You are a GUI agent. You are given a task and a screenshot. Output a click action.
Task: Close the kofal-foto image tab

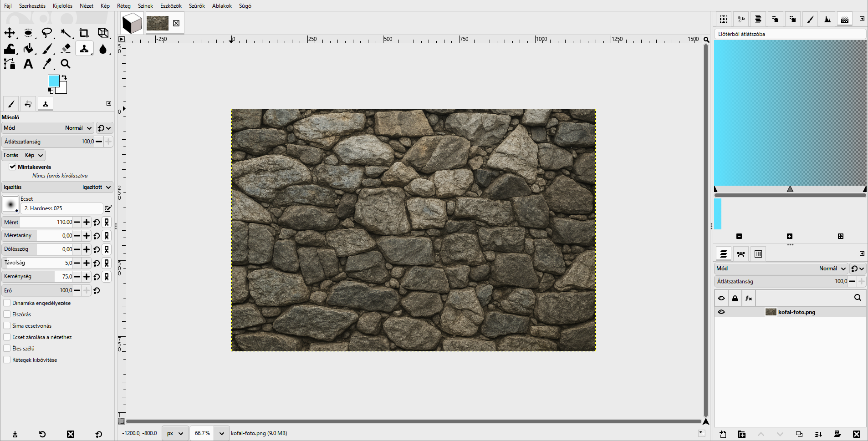176,23
